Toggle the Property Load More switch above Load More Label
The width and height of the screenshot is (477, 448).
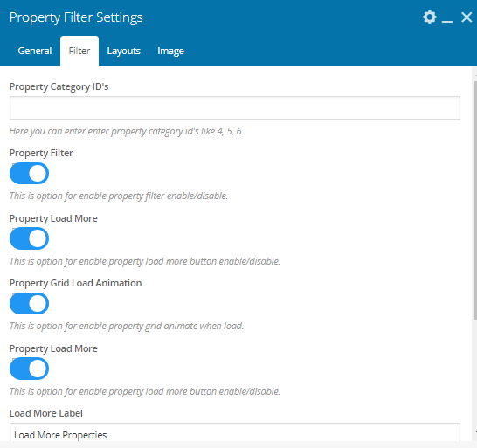tap(29, 369)
